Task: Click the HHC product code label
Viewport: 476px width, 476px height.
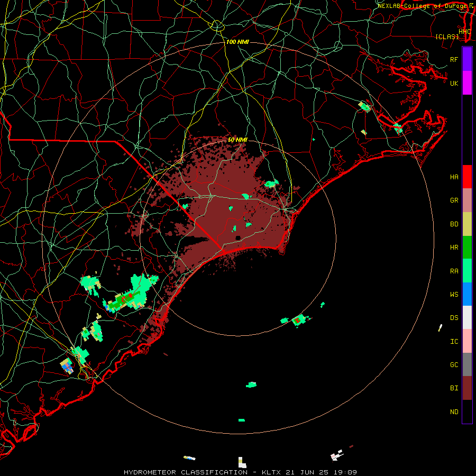Action: pyautogui.click(x=465, y=32)
